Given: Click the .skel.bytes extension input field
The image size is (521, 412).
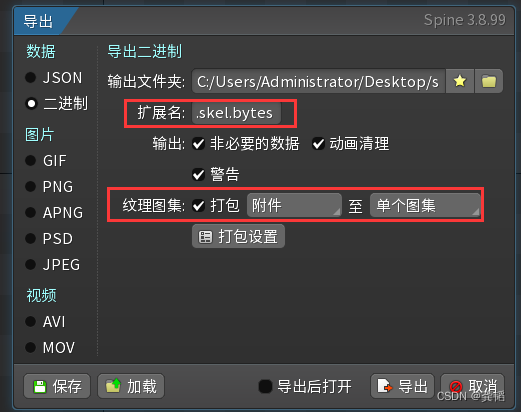Looking at the screenshot, I should point(236,113).
